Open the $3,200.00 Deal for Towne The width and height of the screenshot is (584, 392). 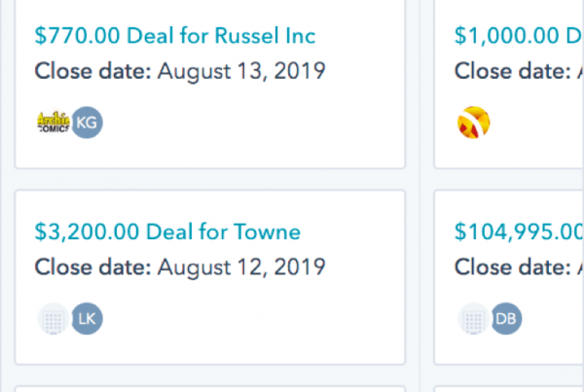click(x=167, y=232)
